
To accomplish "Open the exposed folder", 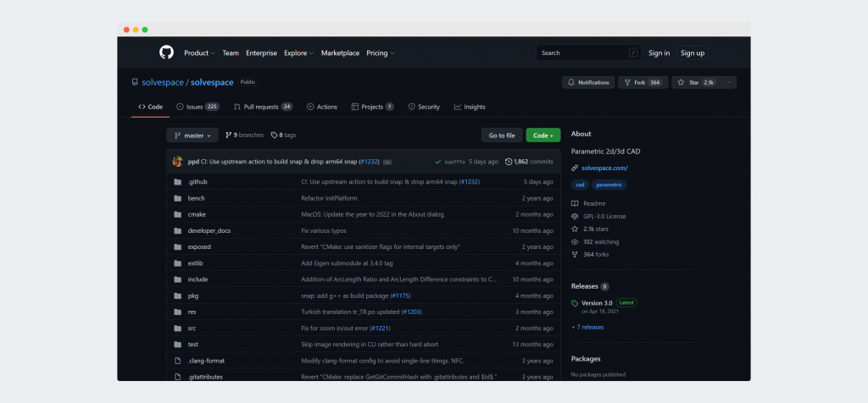I will [199, 247].
